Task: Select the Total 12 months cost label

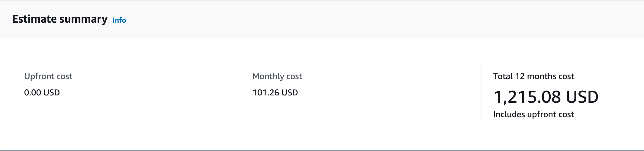Action: coord(533,76)
